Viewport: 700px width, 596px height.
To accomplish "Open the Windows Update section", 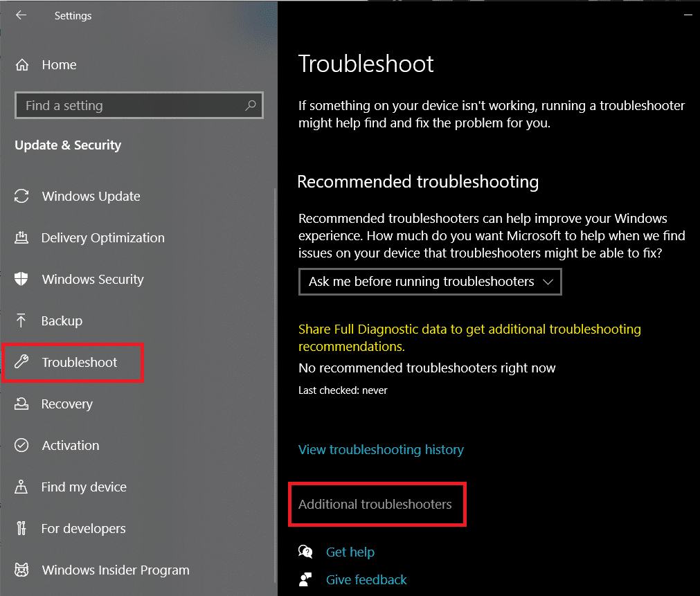I will 91,196.
